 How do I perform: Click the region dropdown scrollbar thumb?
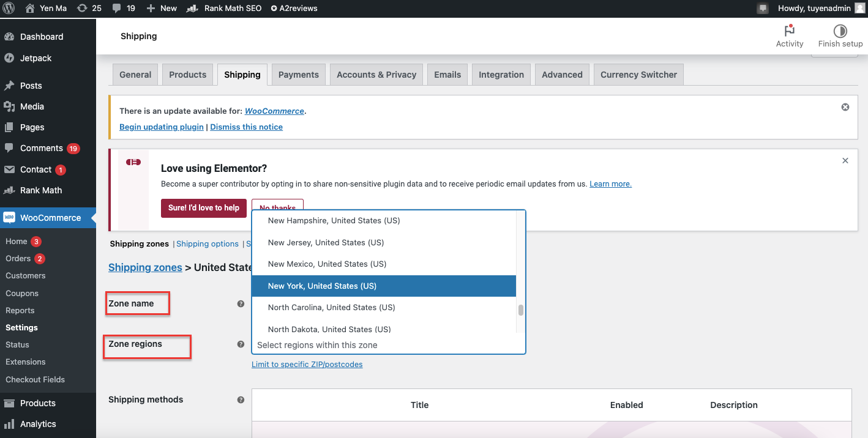521,310
